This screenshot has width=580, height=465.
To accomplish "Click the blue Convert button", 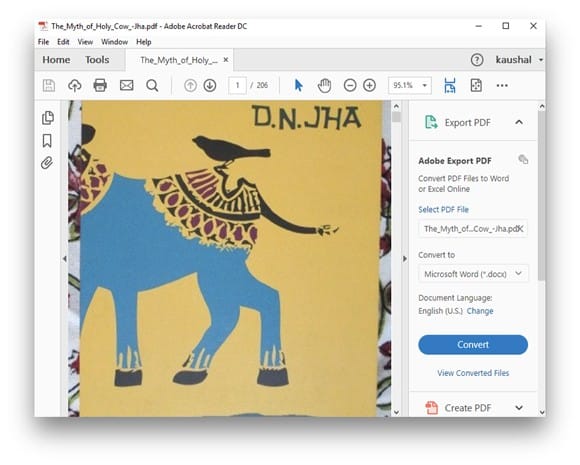I will click(473, 344).
